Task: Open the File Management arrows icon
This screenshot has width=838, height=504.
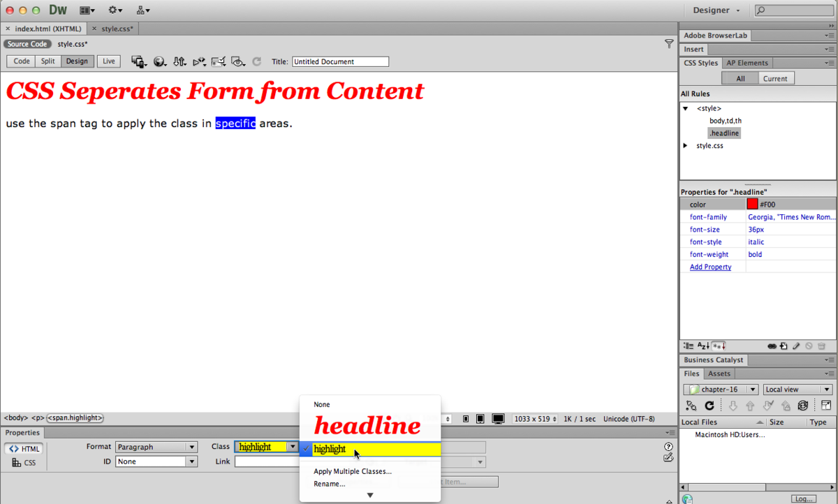Action: click(x=179, y=61)
